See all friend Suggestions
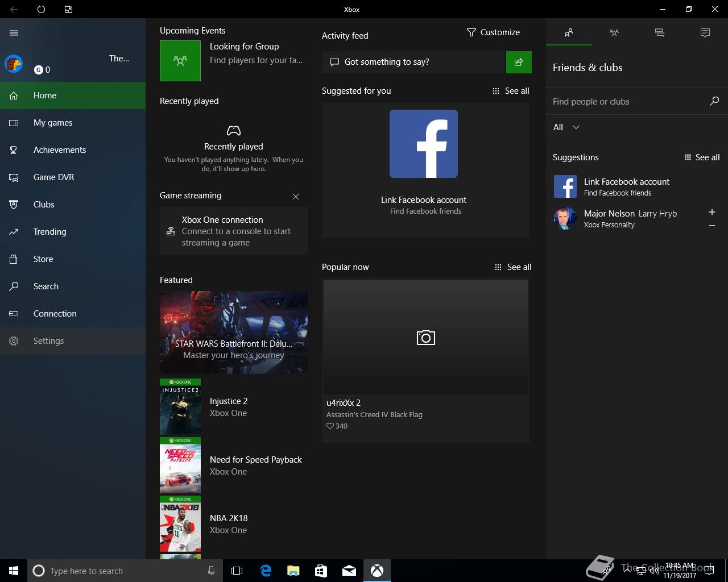 pyautogui.click(x=702, y=157)
